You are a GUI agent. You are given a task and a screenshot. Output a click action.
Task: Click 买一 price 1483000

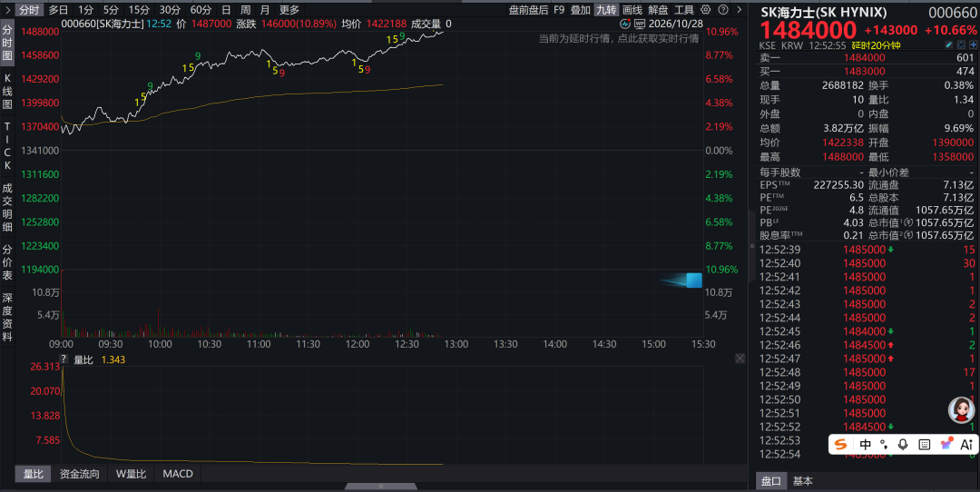[x=865, y=72]
